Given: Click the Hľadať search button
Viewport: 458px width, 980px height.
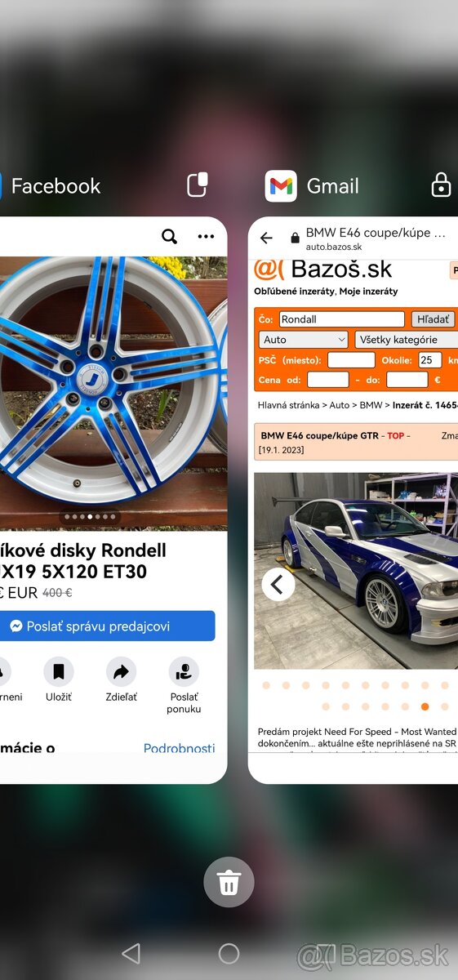Looking at the screenshot, I should (433, 319).
